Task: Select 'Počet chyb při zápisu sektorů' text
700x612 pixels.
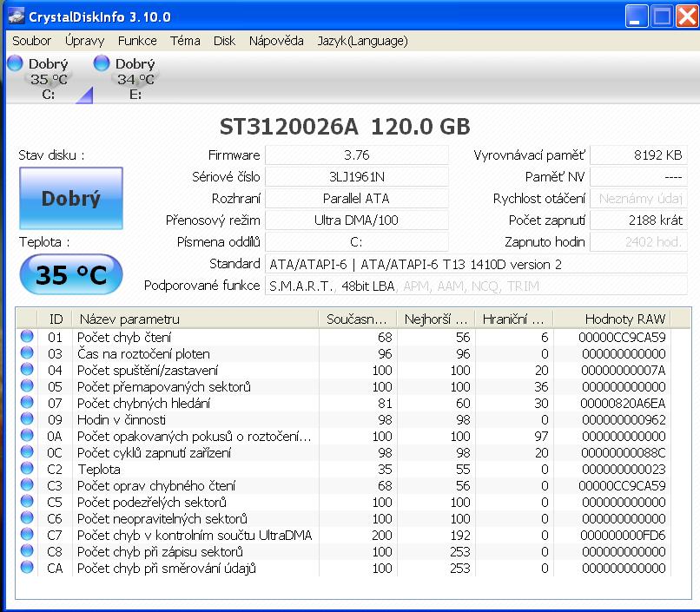Action: 160,552
